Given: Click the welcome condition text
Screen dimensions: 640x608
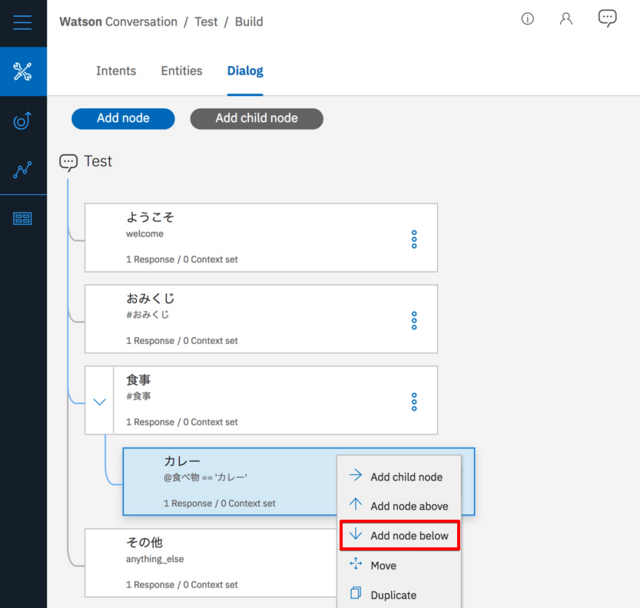Looking at the screenshot, I should (144, 234).
